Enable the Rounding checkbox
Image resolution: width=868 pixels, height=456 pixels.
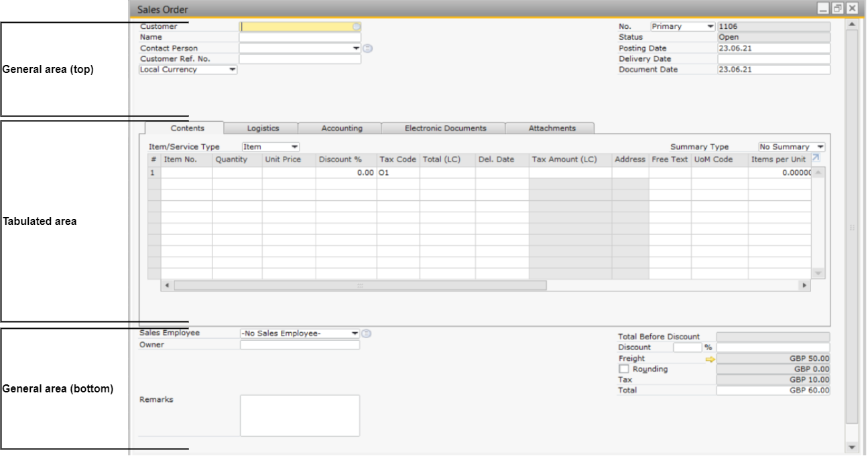tap(624, 369)
